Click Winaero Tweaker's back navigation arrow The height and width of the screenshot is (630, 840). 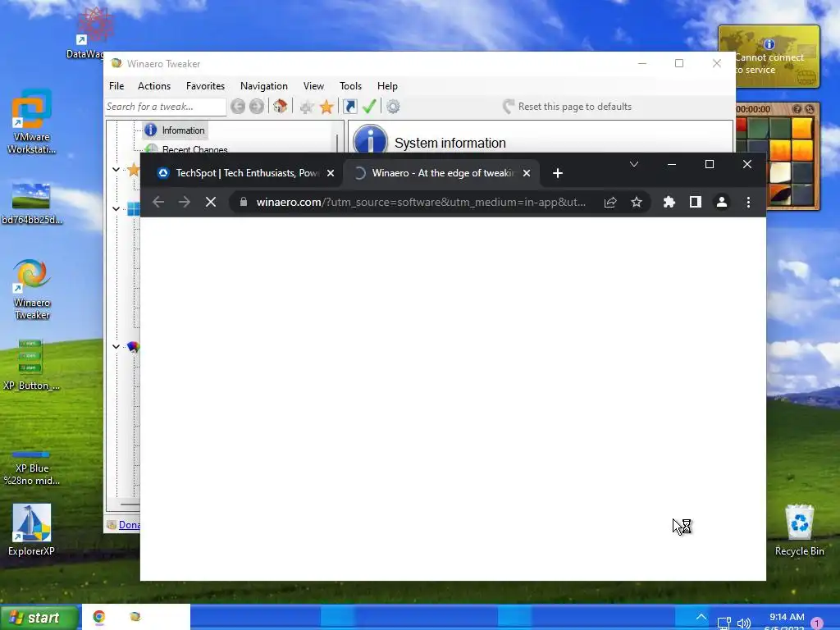coord(238,107)
